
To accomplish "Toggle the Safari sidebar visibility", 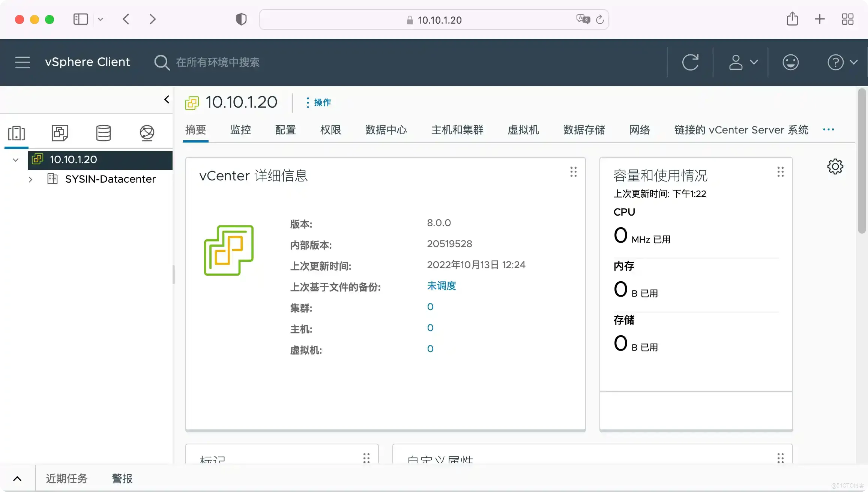I will point(80,19).
